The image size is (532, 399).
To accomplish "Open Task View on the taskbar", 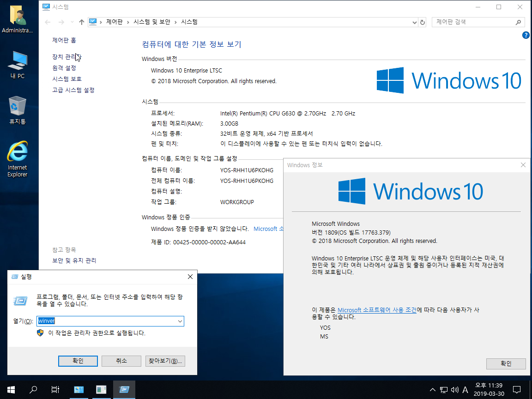I will (55, 389).
